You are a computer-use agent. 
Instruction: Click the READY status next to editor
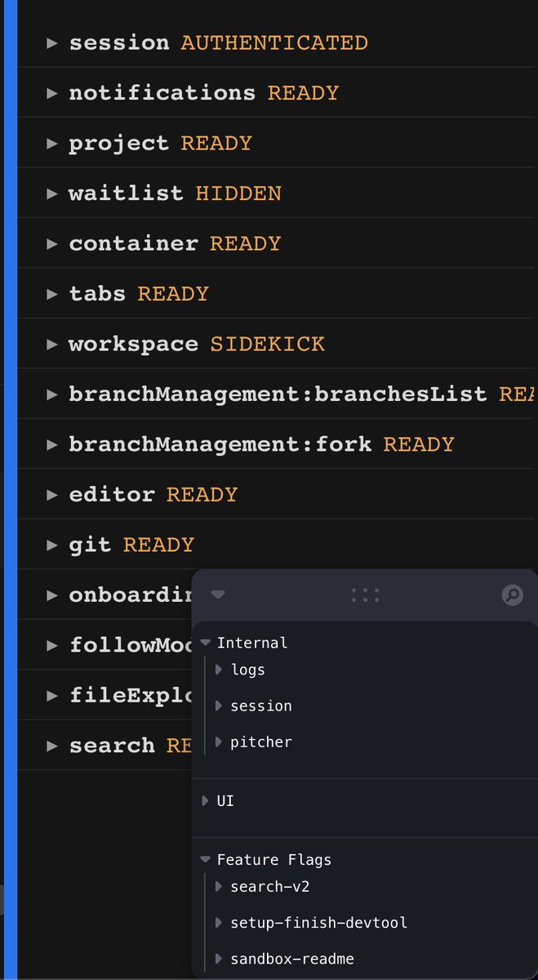click(202, 495)
